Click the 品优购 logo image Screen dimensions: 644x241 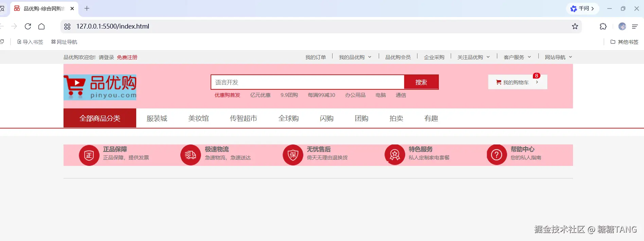click(x=100, y=87)
